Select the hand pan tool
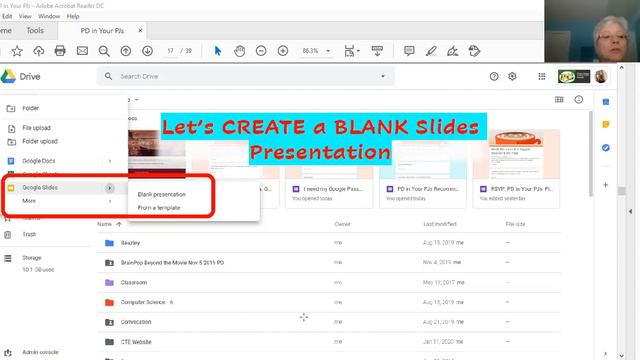640x360 pixels. pos(240,51)
